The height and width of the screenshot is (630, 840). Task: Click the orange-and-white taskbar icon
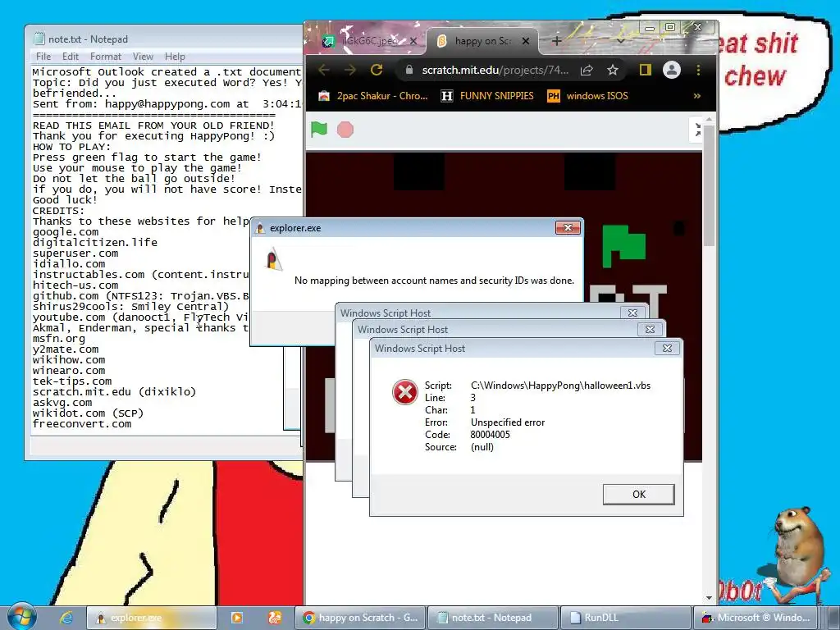pyautogui.click(x=274, y=618)
